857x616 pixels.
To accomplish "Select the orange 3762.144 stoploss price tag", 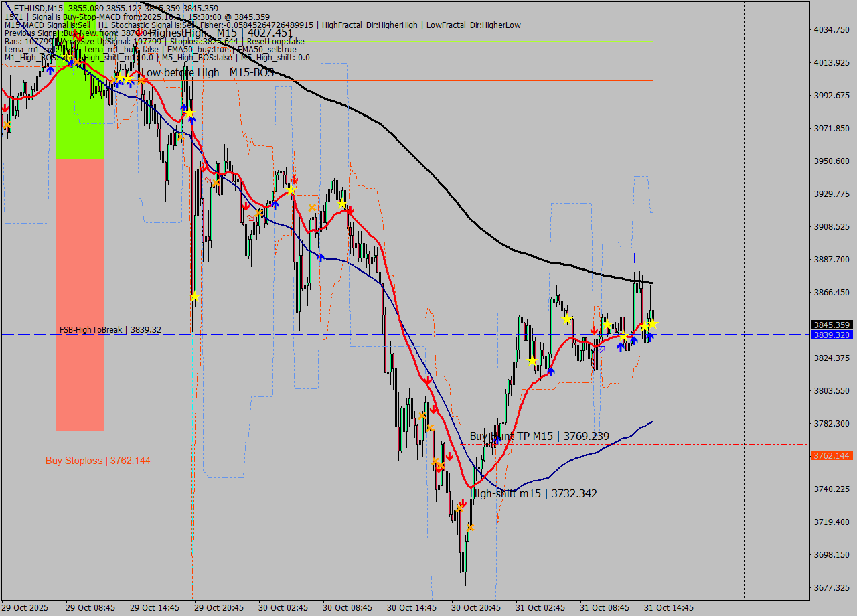I will [x=832, y=455].
